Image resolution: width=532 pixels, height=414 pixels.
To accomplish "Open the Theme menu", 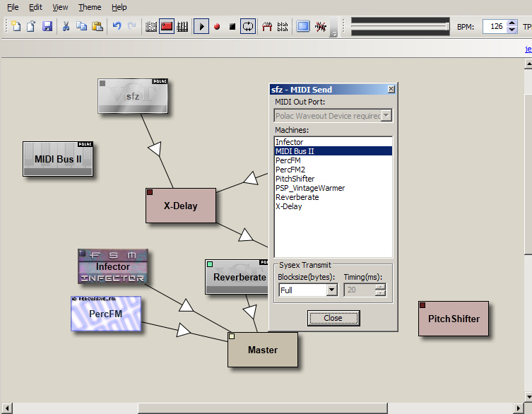I will pos(90,7).
